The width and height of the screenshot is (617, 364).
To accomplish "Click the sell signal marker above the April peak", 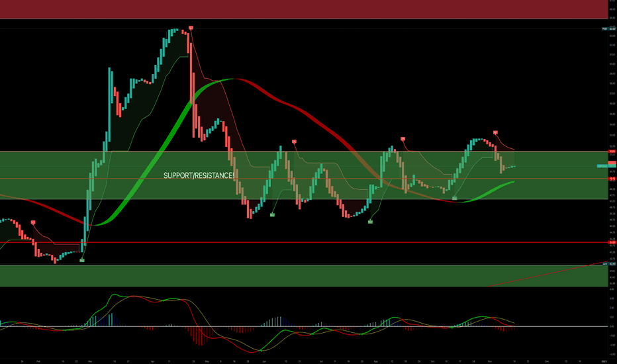I will [191, 28].
